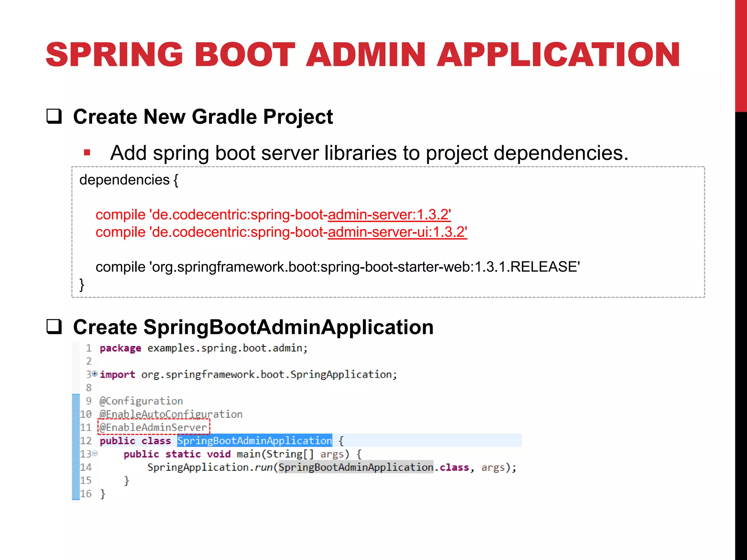The height and width of the screenshot is (560, 747).
Task: Collapse the main method at line 13
Action: pos(95,453)
